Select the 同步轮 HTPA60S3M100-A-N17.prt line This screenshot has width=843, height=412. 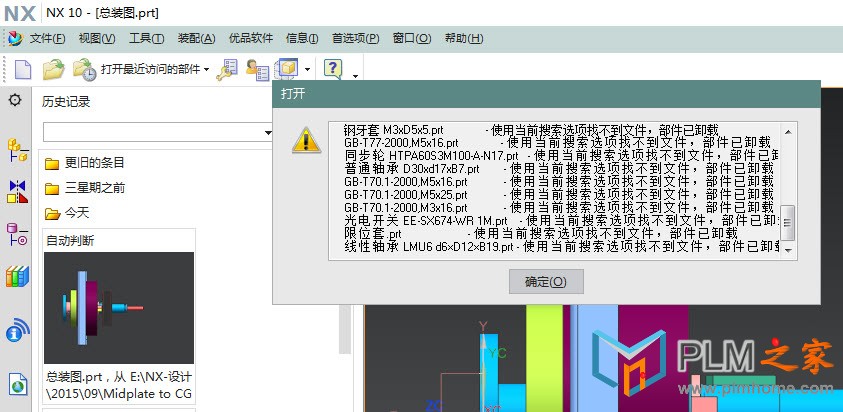point(561,155)
